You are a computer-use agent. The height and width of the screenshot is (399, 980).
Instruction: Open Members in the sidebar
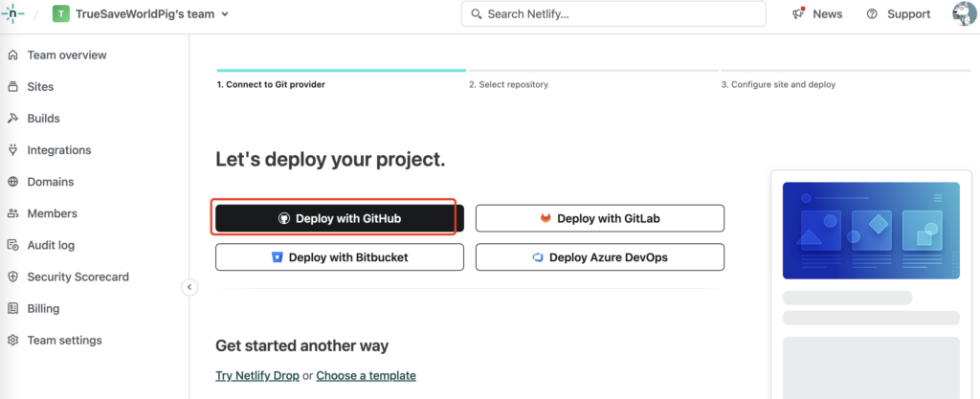click(x=52, y=213)
